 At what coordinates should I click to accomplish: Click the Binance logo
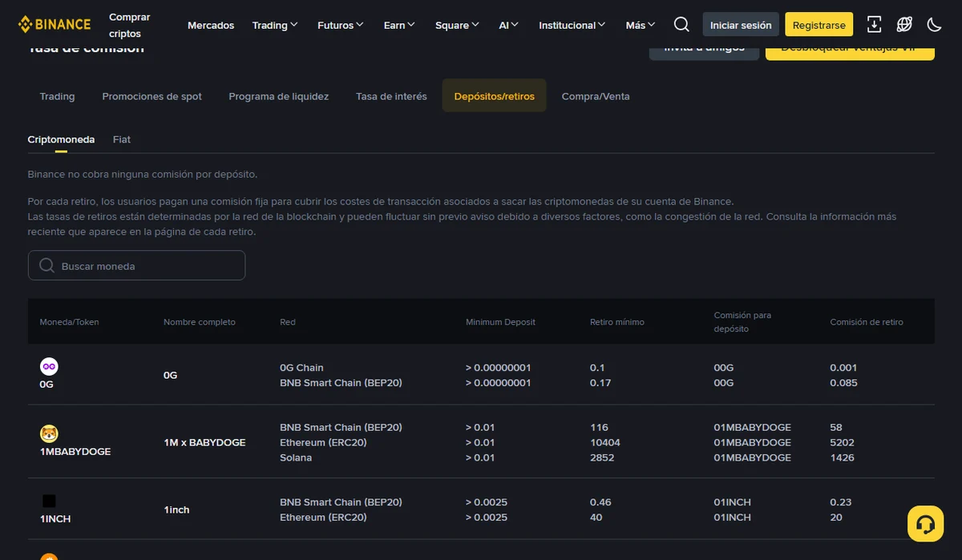click(x=55, y=24)
